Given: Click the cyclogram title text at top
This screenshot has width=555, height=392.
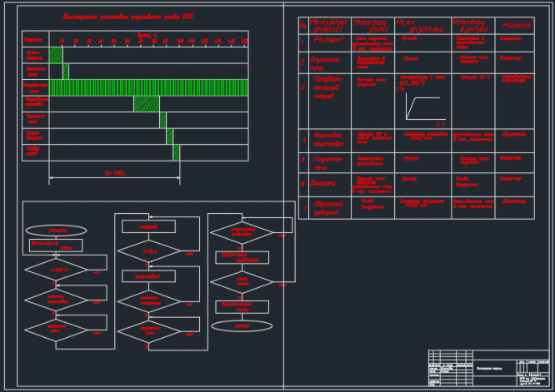Looking at the screenshot, I should (x=128, y=17).
